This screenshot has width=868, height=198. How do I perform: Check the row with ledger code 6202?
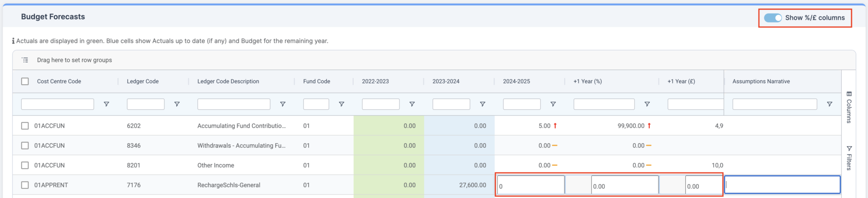point(25,126)
